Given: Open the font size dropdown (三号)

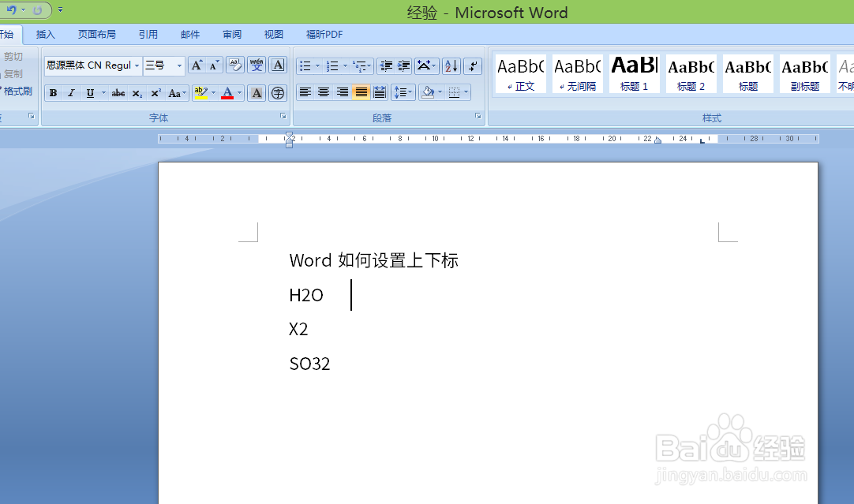Looking at the screenshot, I should pyautogui.click(x=179, y=65).
